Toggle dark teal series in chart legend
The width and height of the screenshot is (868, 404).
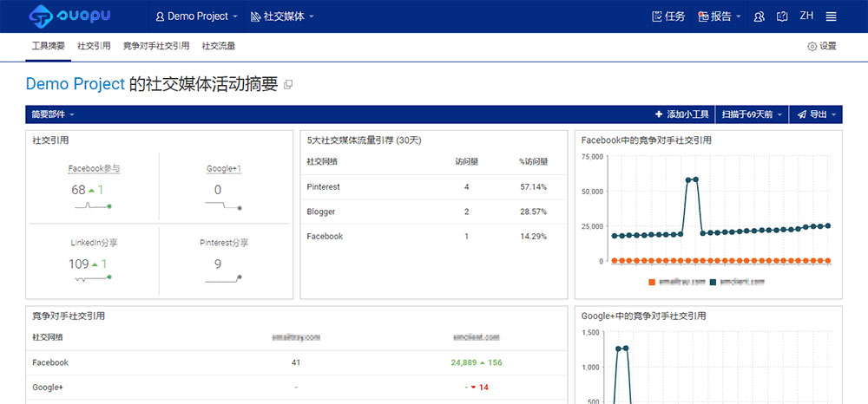pyautogui.click(x=713, y=282)
